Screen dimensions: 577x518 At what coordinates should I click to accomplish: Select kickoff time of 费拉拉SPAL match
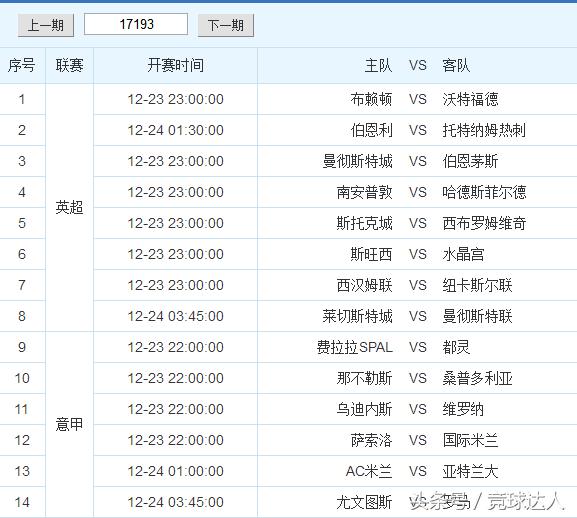tap(176, 347)
